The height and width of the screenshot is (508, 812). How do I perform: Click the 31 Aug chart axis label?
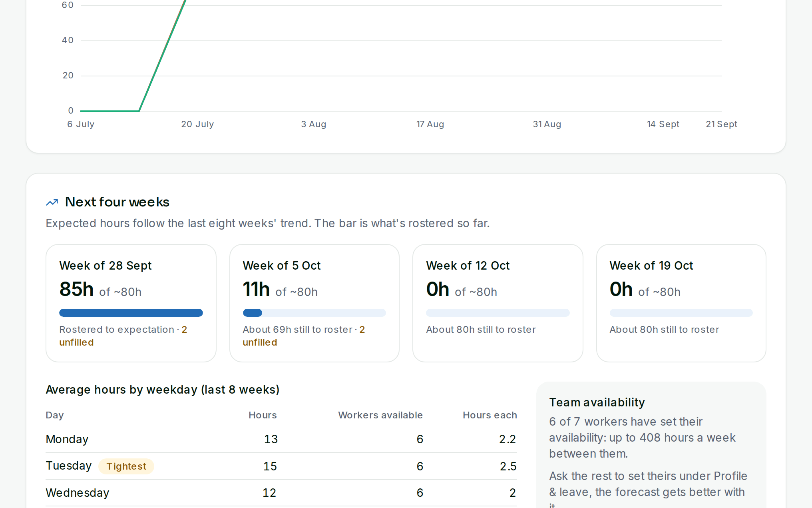pyautogui.click(x=547, y=124)
